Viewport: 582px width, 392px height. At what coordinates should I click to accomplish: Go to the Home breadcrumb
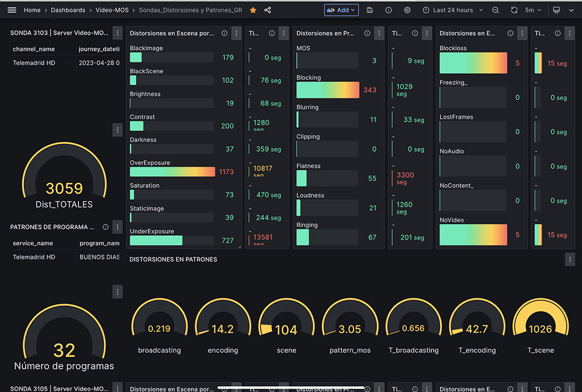pyautogui.click(x=32, y=10)
